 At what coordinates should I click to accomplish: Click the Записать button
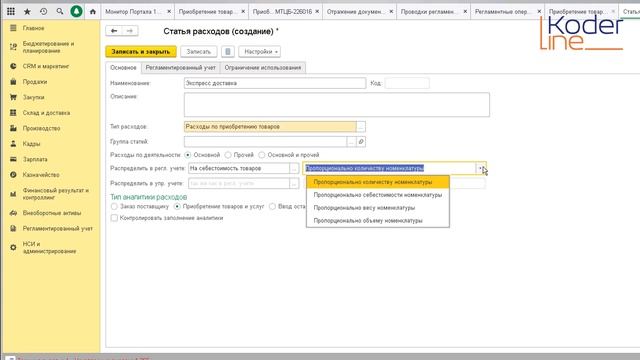pos(199,51)
